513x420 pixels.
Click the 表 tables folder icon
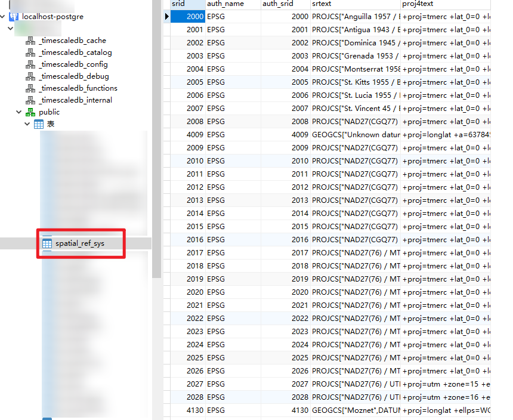coord(39,124)
